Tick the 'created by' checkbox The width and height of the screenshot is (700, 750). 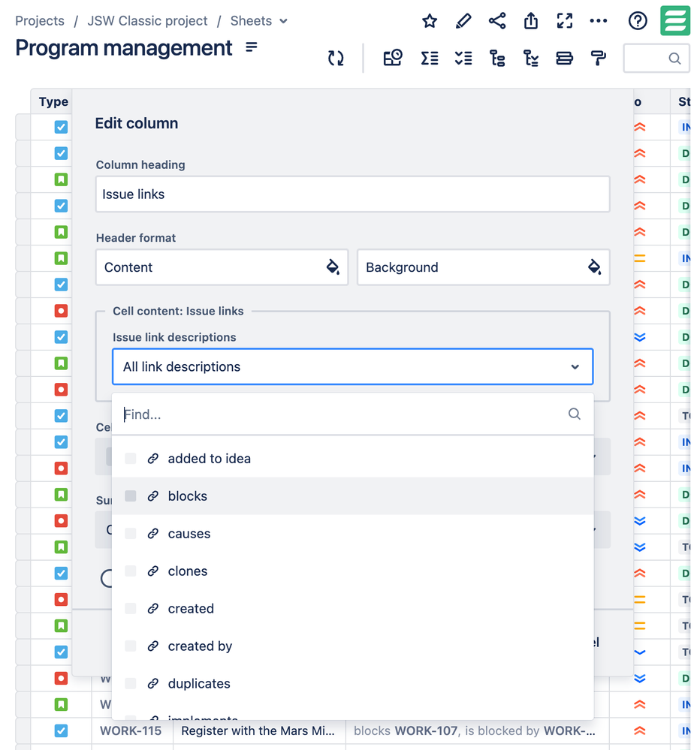(130, 646)
